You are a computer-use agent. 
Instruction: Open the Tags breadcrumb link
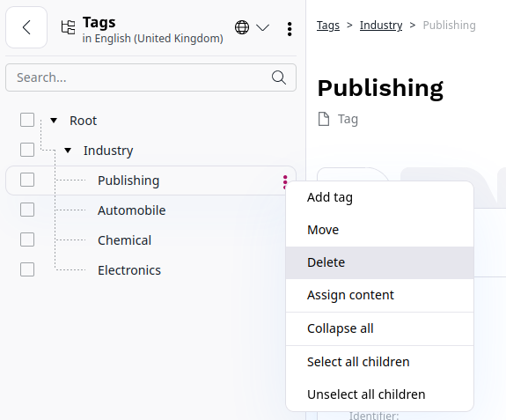click(x=328, y=26)
